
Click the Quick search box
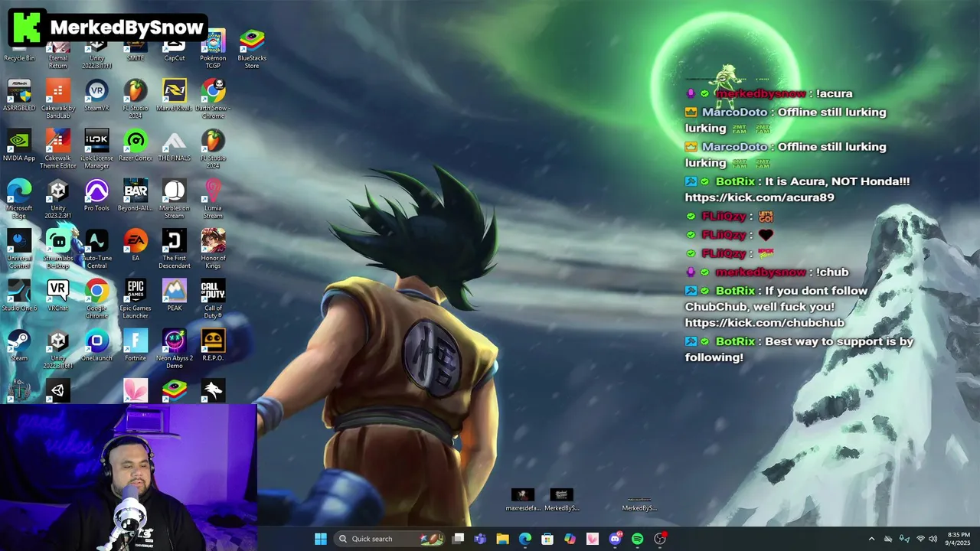(x=389, y=539)
